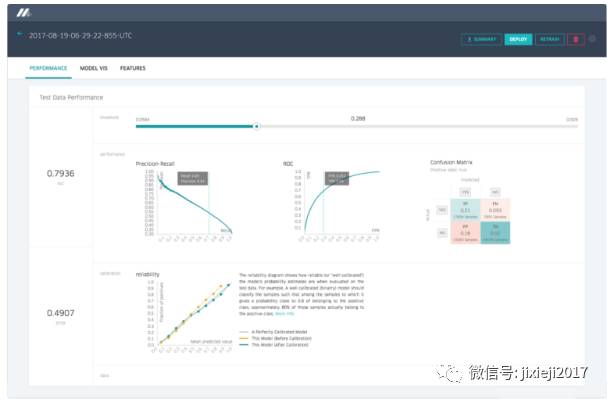Click the Confusion Matrix title
Screen dimensions: 607x400
click(x=451, y=162)
